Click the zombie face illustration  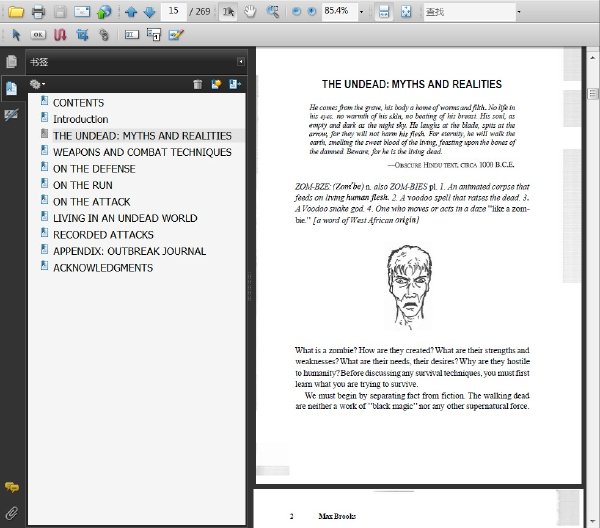pos(409,287)
